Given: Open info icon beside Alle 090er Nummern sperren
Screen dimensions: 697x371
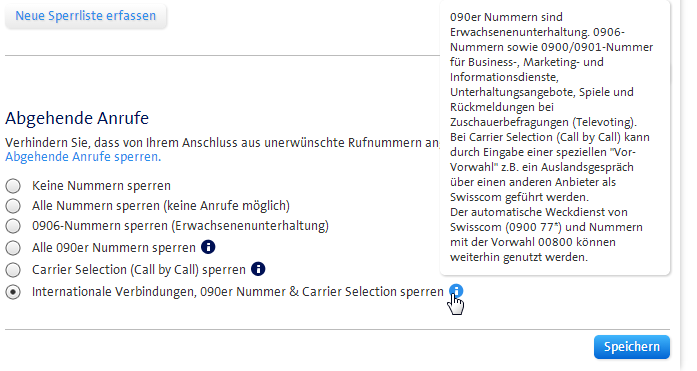Looking at the screenshot, I should click(208, 247).
